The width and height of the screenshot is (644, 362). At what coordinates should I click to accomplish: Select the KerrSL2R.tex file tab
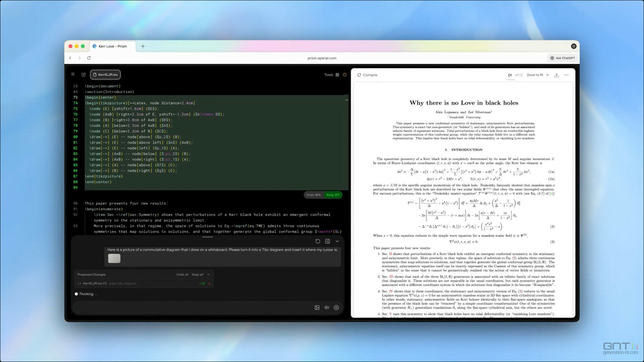click(x=105, y=74)
